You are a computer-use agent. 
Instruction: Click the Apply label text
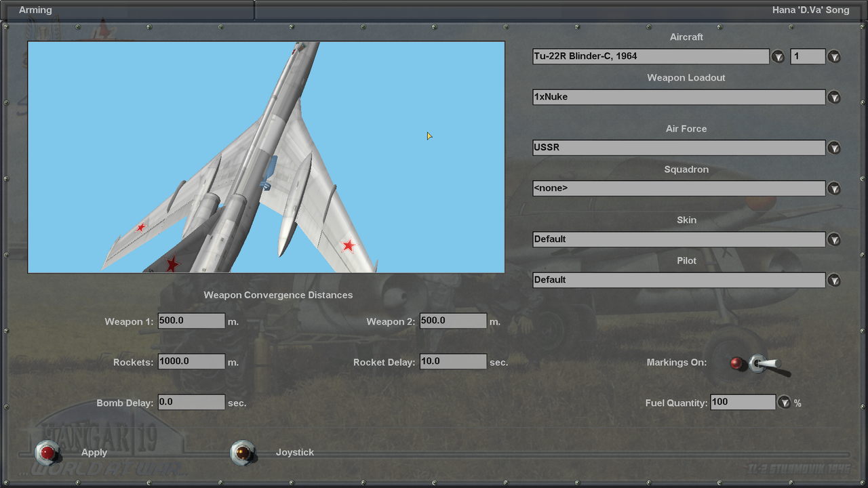tap(94, 453)
